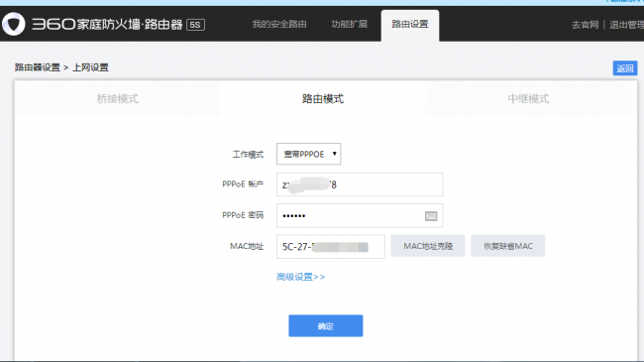Image resolution: width=644 pixels, height=362 pixels.
Task: Show PPPoE password via keyboard icon
Action: 431,216
